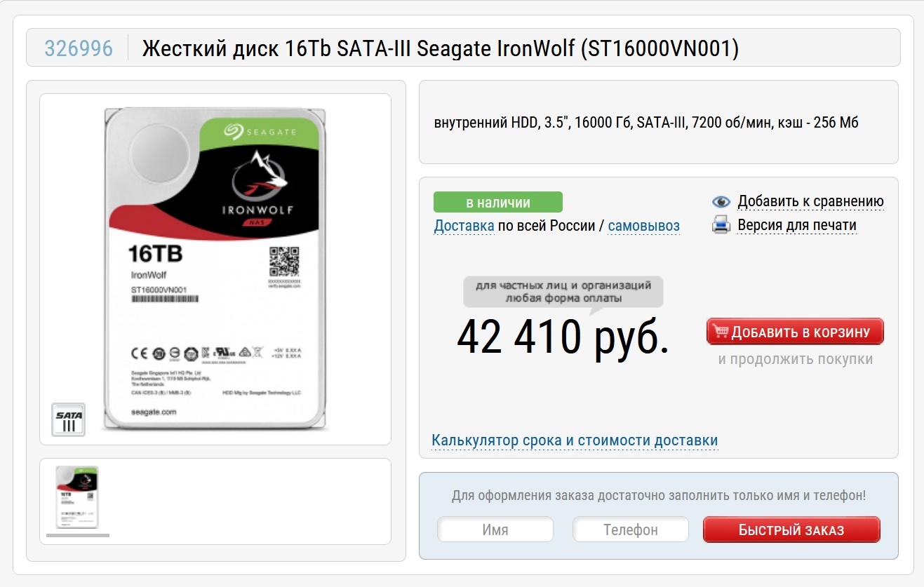Click product code 326996

[x=79, y=48]
